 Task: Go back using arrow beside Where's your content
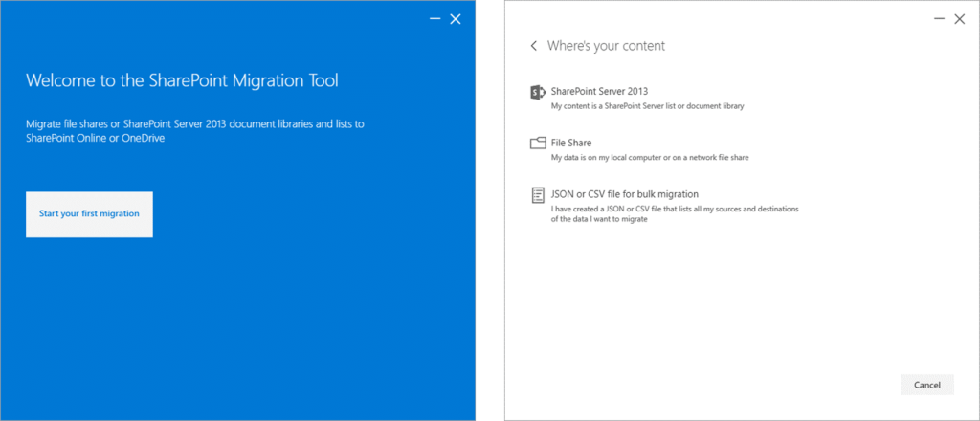[534, 46]
